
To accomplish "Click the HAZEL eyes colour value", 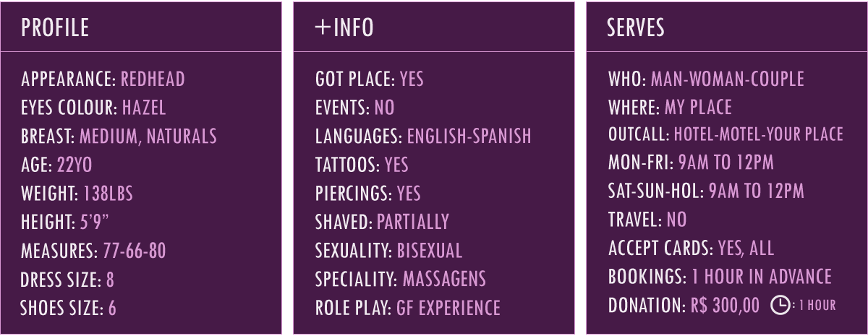I will [144, 108].
